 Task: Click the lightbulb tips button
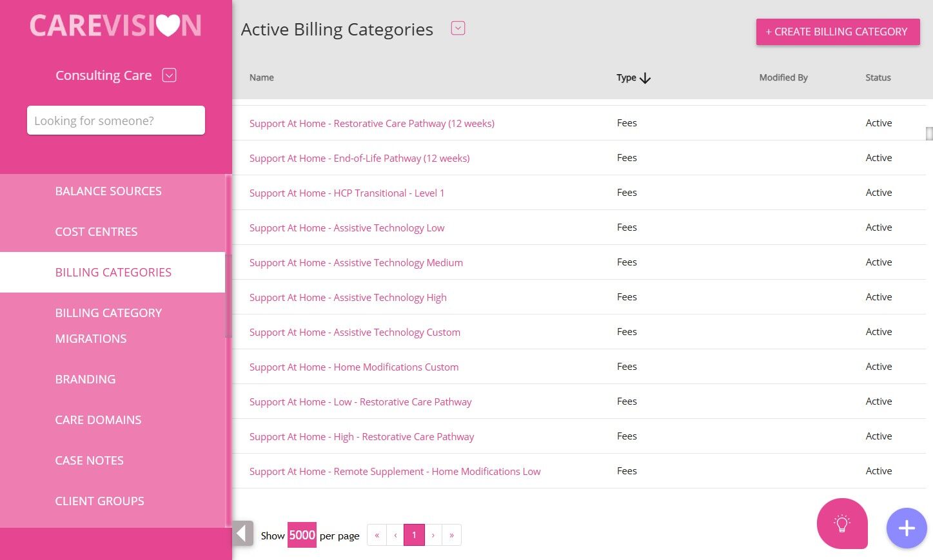coord(841,523)
